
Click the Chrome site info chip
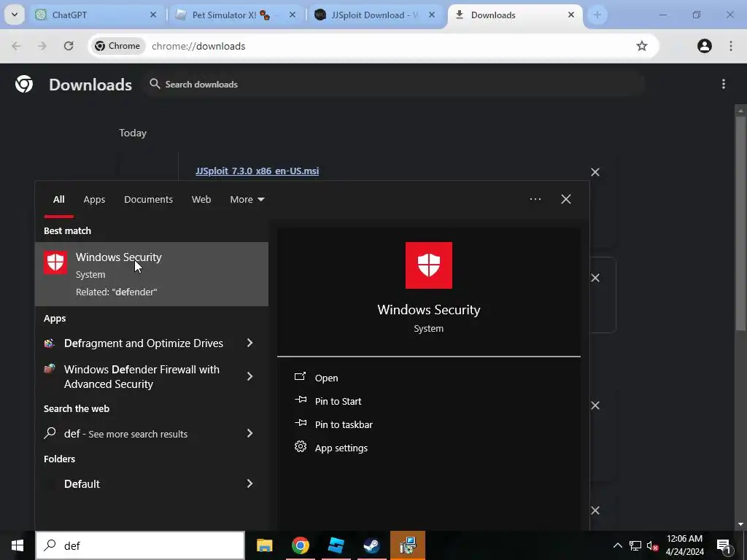[x=117, y=46]
